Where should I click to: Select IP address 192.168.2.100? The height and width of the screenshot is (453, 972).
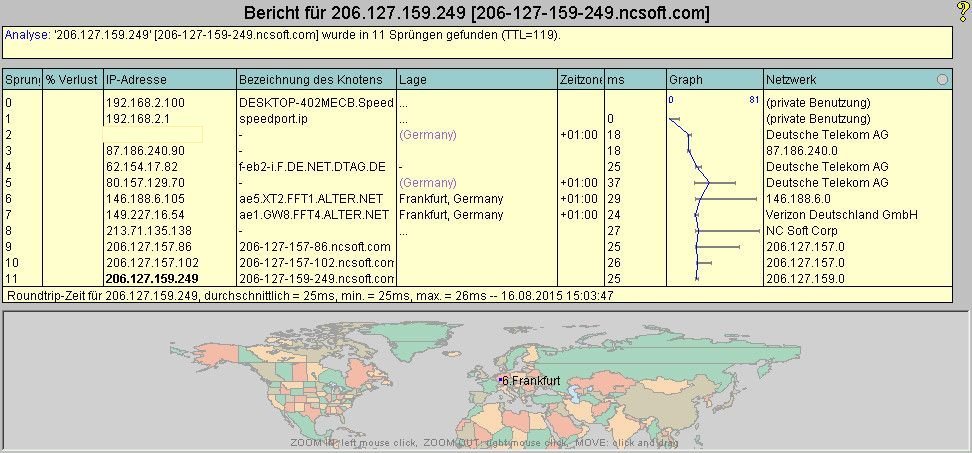[145, 103]
